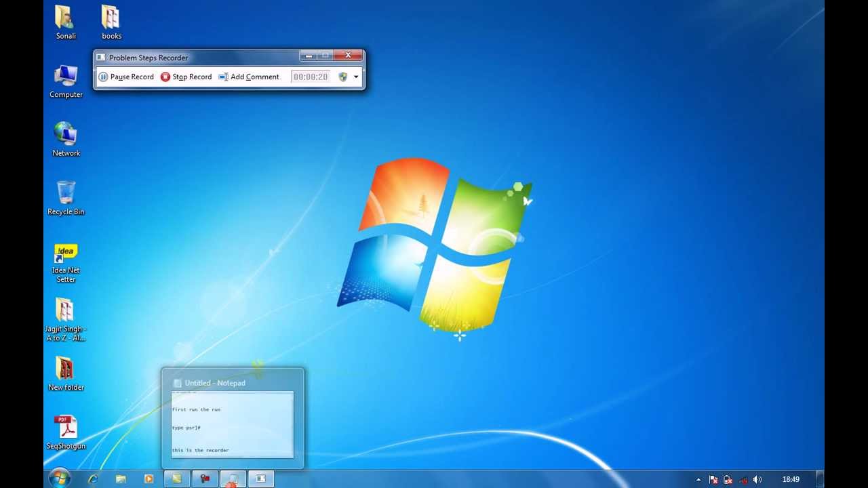
Task: Select the SeqShotgun PDF file
Action: (x=66, y=432)
